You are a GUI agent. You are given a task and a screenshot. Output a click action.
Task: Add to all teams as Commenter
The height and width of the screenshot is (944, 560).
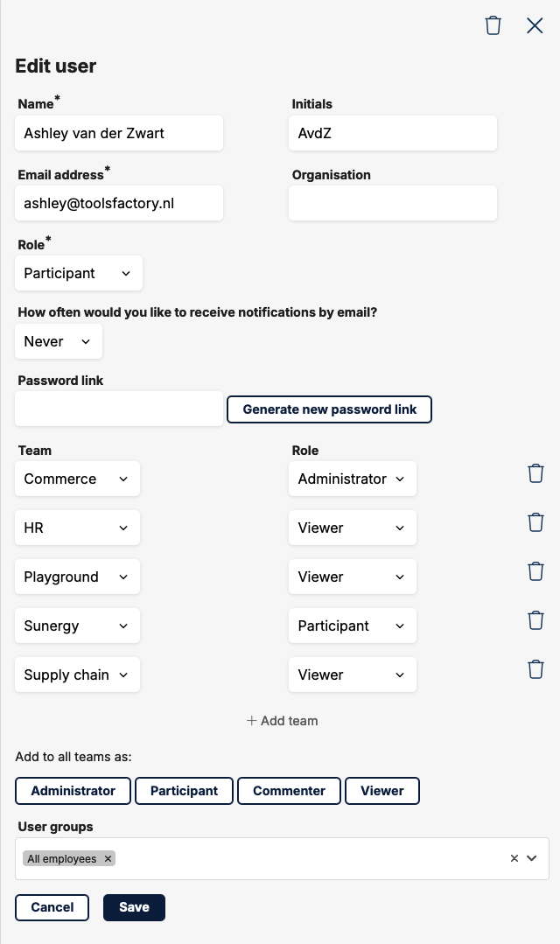point(289,791)
